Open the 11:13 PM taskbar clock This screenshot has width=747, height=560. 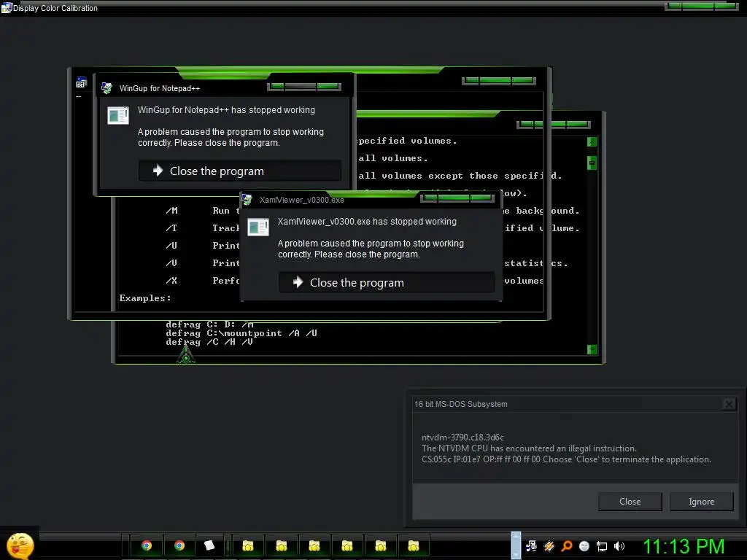tap(684, 546)
